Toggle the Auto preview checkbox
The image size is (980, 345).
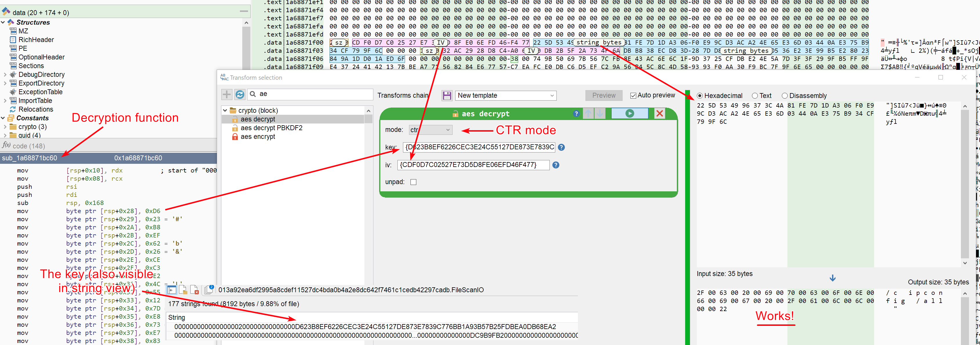633,95
